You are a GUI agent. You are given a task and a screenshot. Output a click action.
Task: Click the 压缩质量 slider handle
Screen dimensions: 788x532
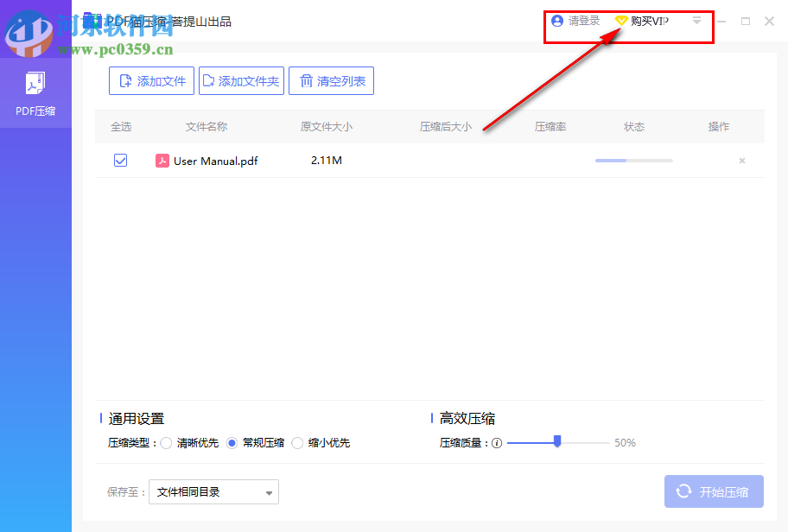tap(556, 441)
